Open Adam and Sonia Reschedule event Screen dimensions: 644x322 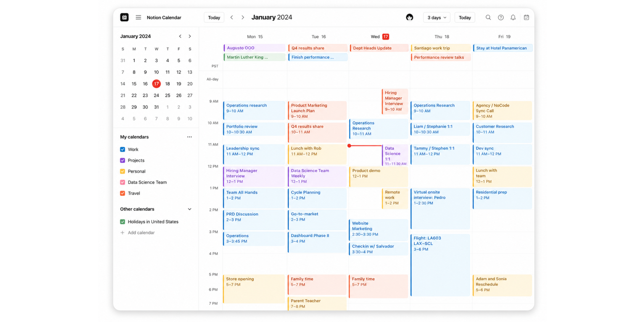[502, 285]
